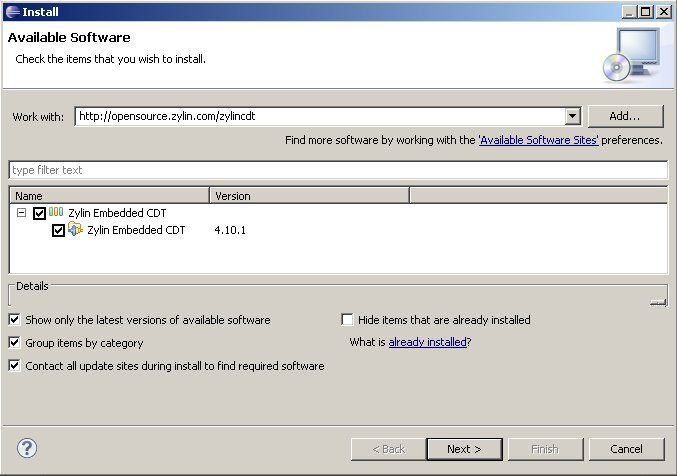The width and height of the screenshot is (677, 476).
Task: Sort by the Name column header
Action: 109,196
